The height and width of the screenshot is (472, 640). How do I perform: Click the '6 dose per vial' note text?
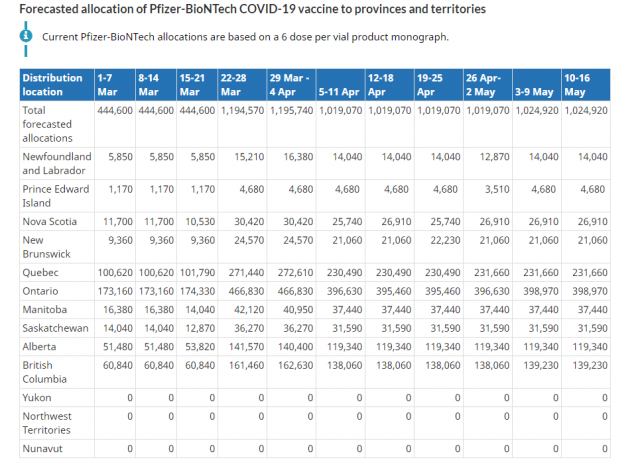coord(245,37)
